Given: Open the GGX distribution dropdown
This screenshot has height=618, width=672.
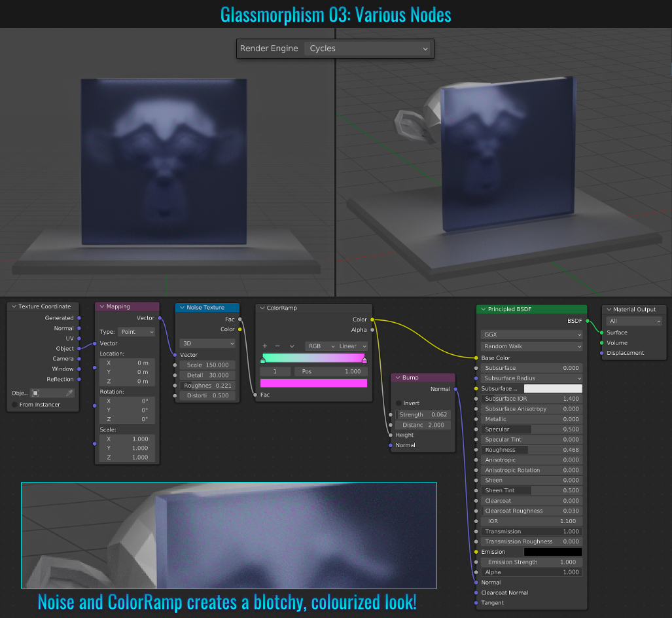Looking at the screenshot, I should click(x=531, y=335).
